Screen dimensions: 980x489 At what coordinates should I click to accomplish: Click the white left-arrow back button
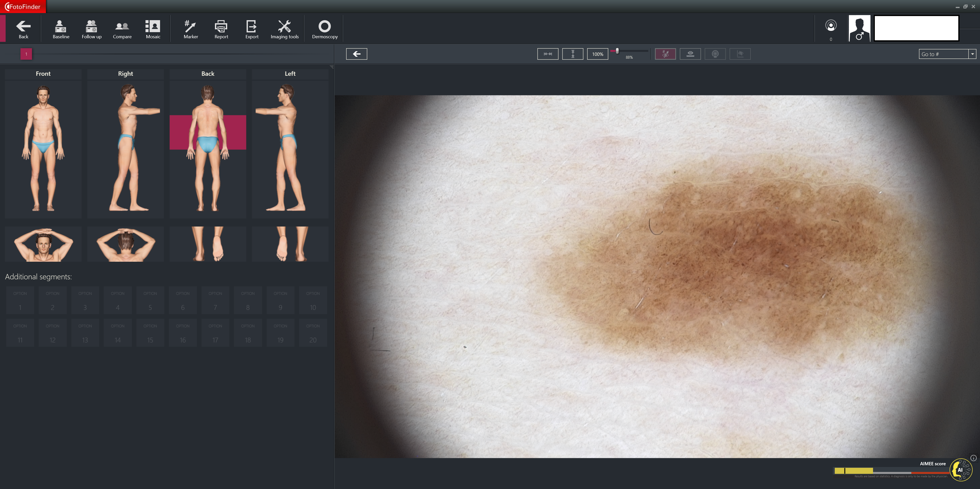[x=356, y=54]
